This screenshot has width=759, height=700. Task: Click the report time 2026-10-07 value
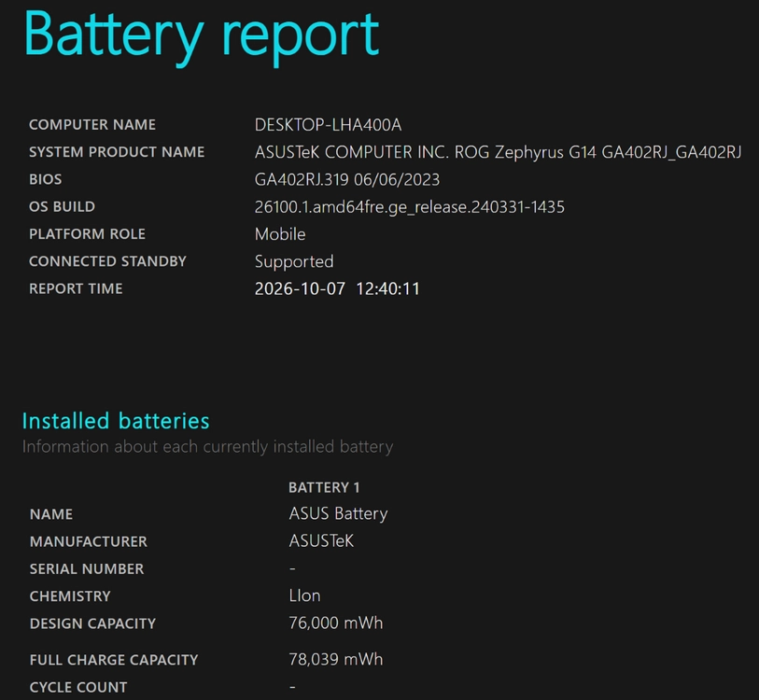337,289
